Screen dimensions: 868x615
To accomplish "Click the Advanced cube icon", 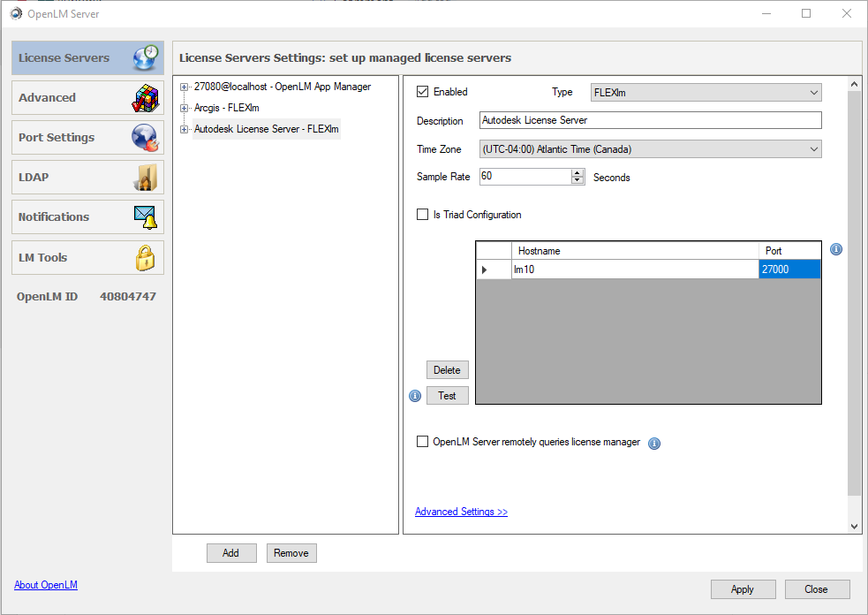I will point(146,98).
